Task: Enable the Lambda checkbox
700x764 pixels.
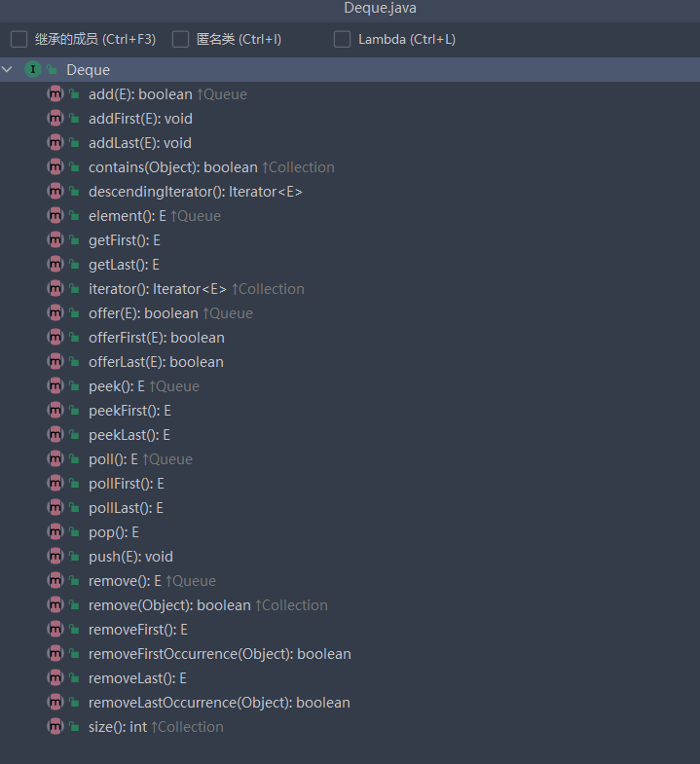Action: [x=342, y=40]
